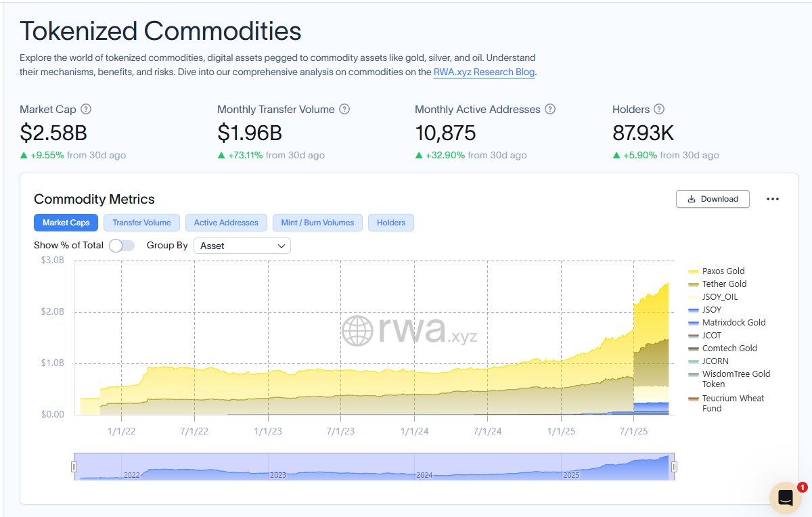Click the Holders help question-mark icon
The image size is (812, 517).
[659, 109]
